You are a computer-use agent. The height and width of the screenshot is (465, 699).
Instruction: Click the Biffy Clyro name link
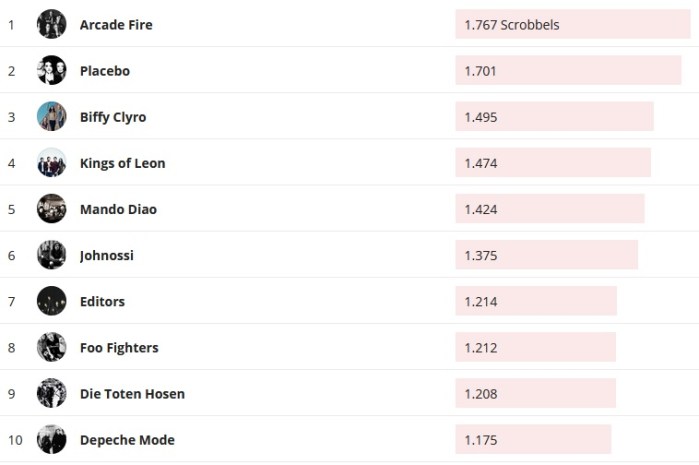(113, 117)
